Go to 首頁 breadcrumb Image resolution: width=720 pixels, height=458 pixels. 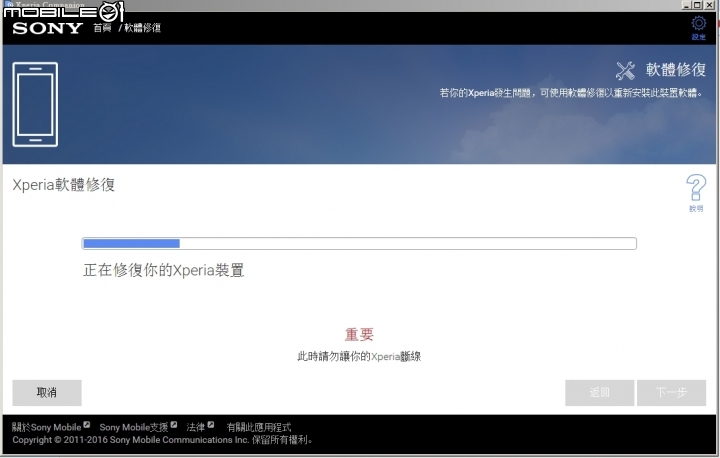click(102, 28)
